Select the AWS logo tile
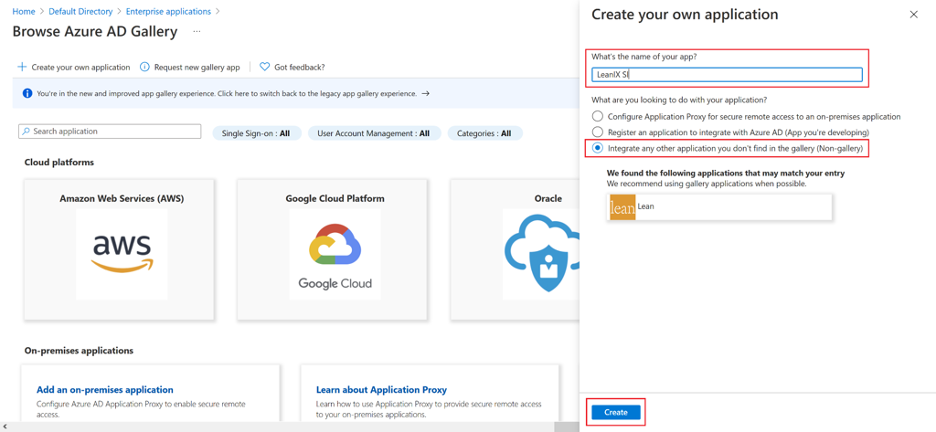936x432 pixels. coord(122,254)
